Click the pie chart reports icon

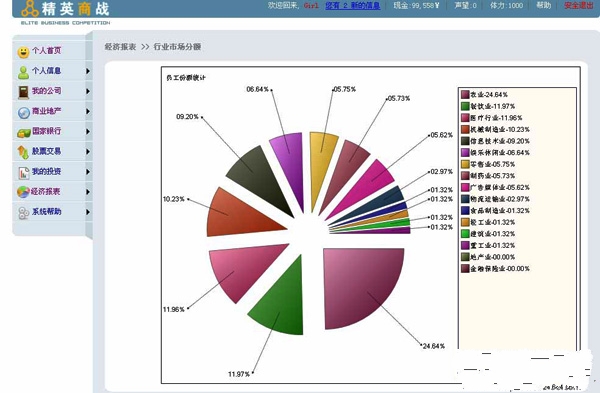click(x=23, y=192)
